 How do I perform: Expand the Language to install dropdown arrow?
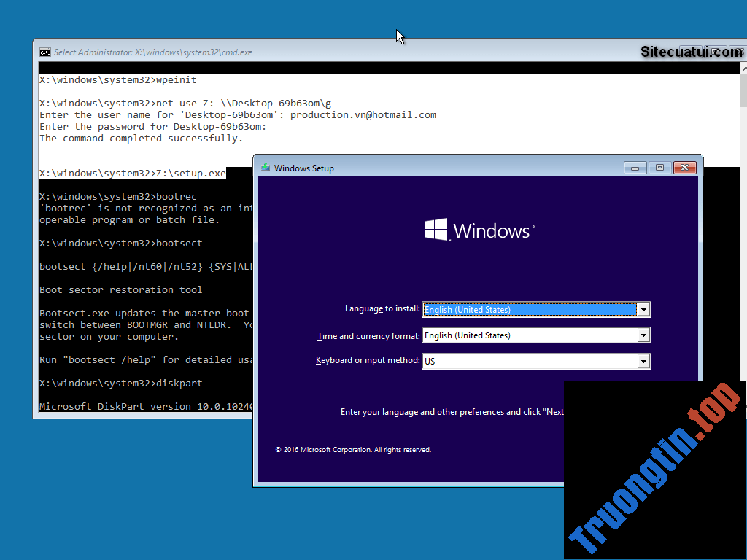tap(643, 310)
